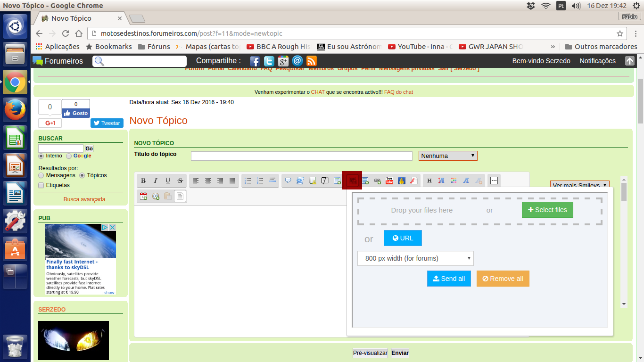This screenshot has width=644, height=362.
Task: Open the Nenhuma dropdown next to title
Action: (448, 156)
